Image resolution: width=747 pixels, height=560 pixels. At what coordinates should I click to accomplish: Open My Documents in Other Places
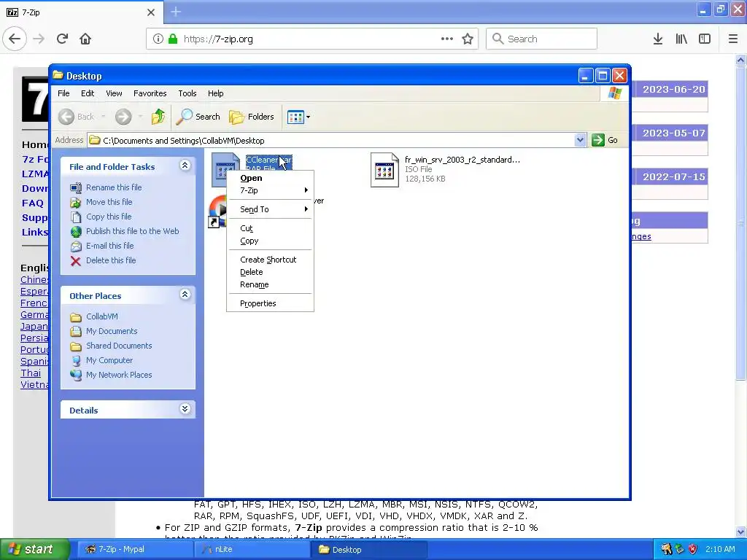click(x=104, y=331)
